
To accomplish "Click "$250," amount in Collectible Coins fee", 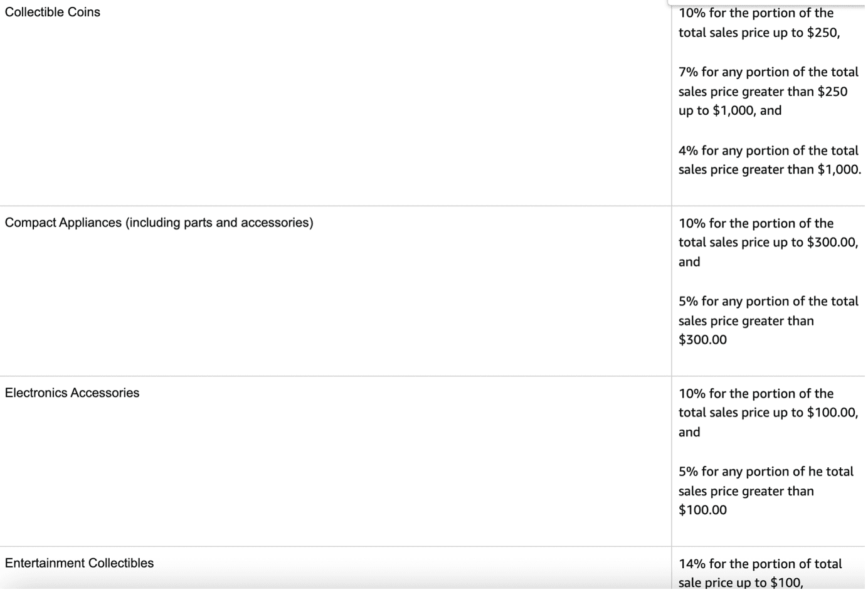I will [823, 33].
